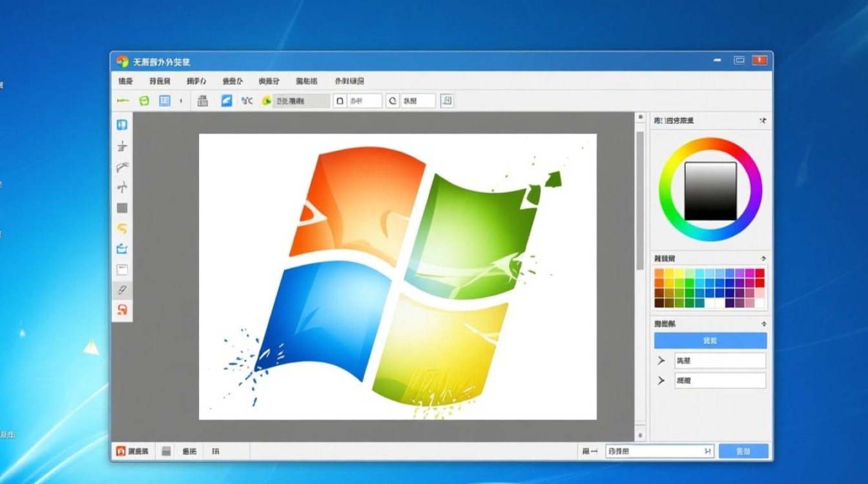Toggle the gray square icon in the status bar
This screenshot has height=484, width=868.
[166, 452]
